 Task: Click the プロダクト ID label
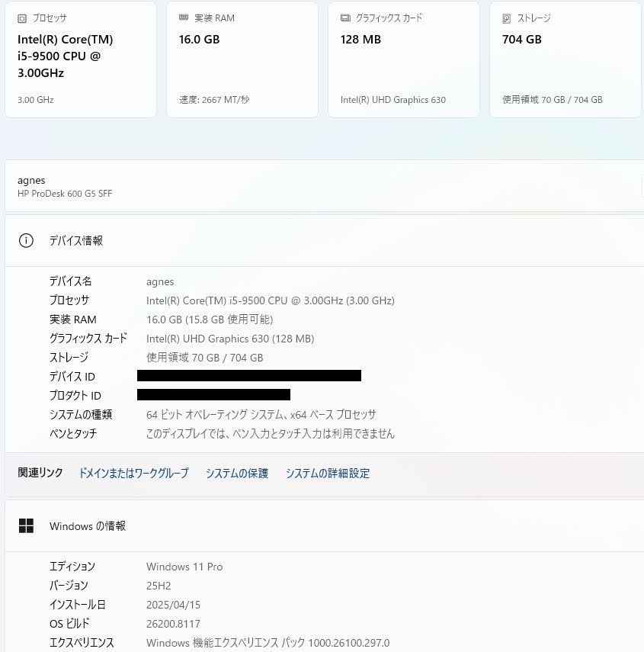(x=75, y=396)
